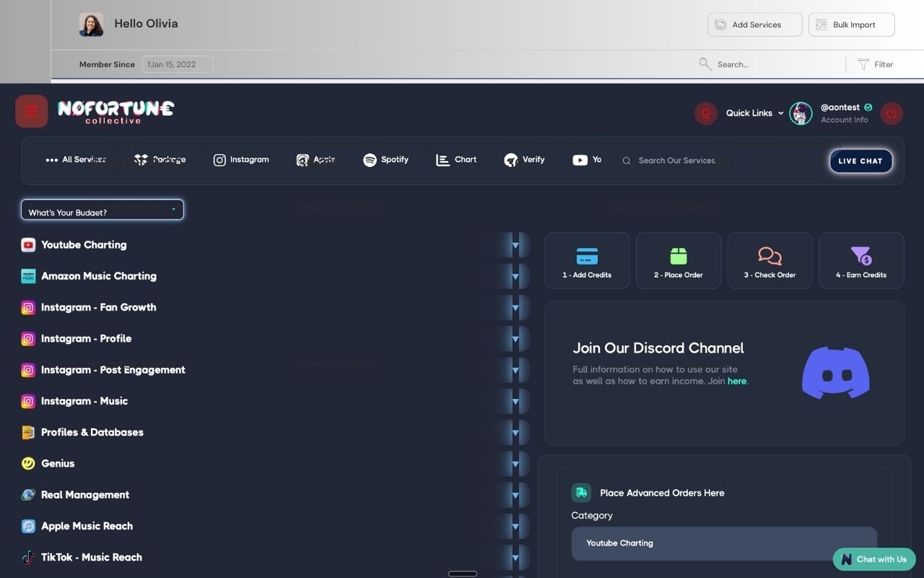Image resolution: width=924 pixels, height=578 pixels.
Task: Click the Youtube Charting list label
Action: point(84,245)
